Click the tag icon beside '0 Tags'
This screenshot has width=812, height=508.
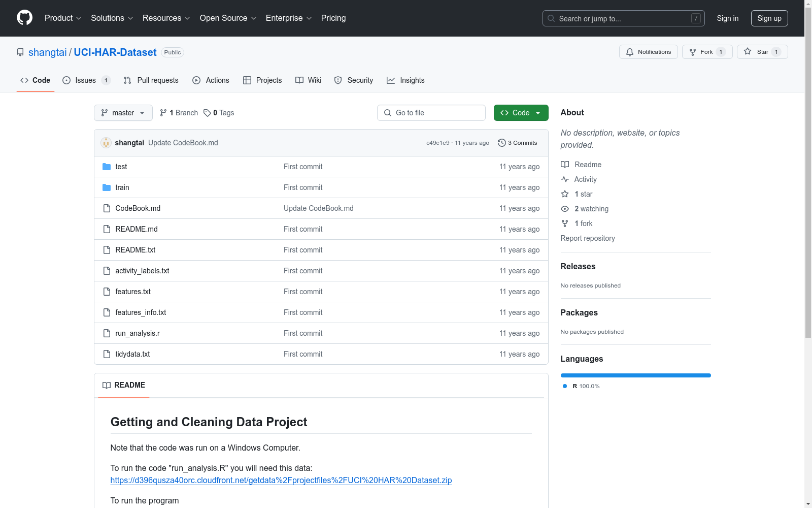pos(207,113)
